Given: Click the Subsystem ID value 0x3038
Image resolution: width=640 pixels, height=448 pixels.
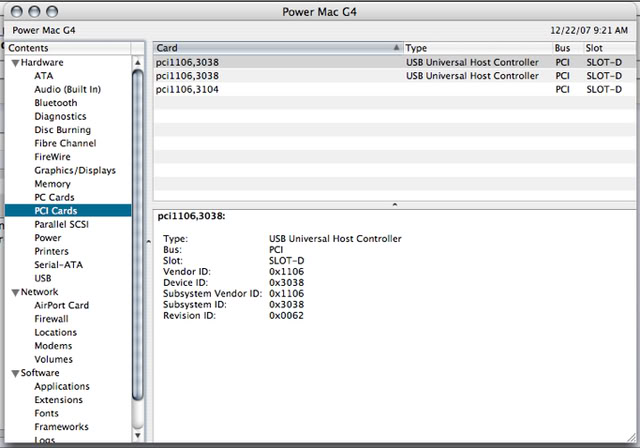Looking at the screenshot, I should coord(287,304).
